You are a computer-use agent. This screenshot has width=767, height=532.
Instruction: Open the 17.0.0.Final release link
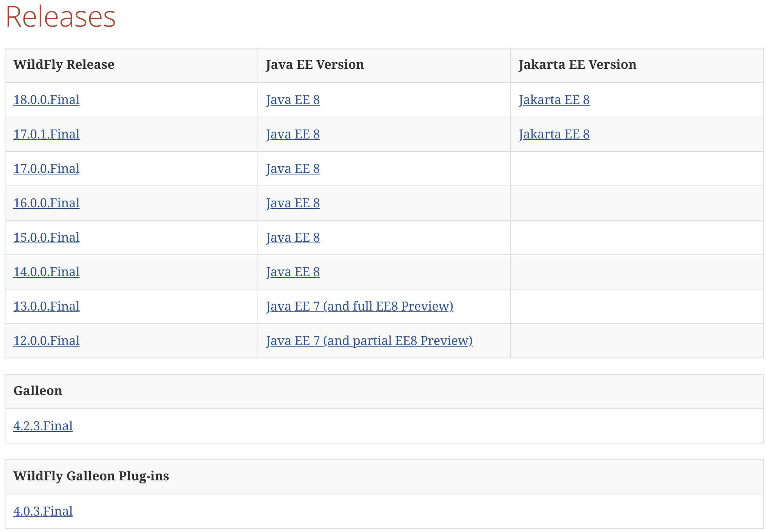tap(46, 169)
